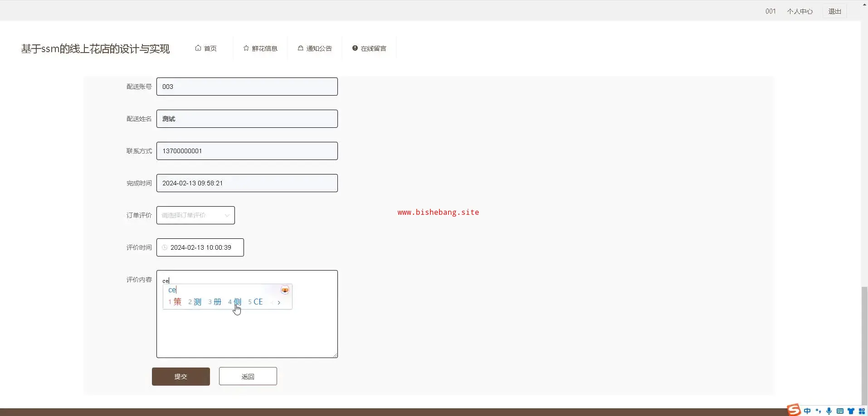868x416 pixels.
Task: Open the 在线留言 nav item
Action: point(369,48)
